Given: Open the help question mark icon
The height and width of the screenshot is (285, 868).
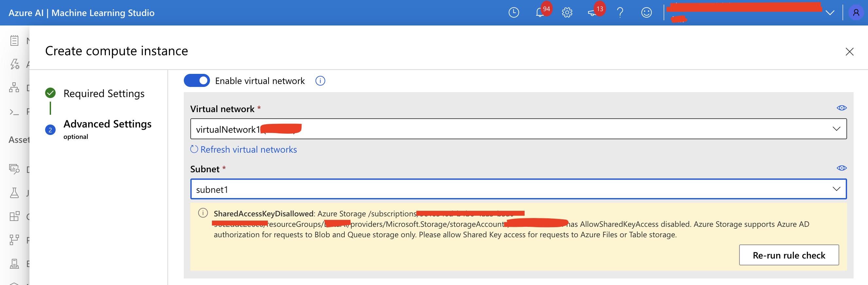Looking at the screenshot, I should tap(620, 13).
